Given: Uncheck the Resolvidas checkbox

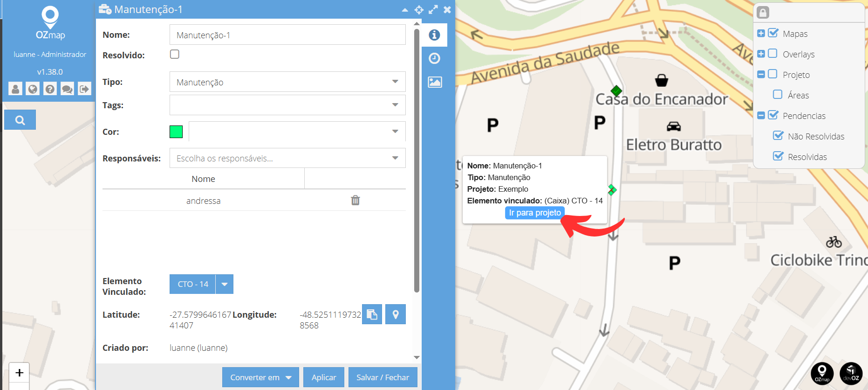Looking at the screenshot, I should (778, 156).
